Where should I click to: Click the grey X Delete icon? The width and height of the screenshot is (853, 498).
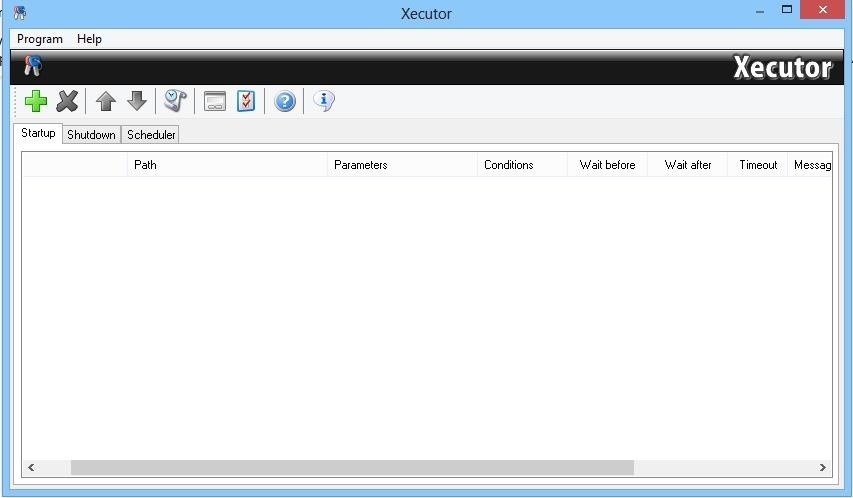(x=67, y=101)
